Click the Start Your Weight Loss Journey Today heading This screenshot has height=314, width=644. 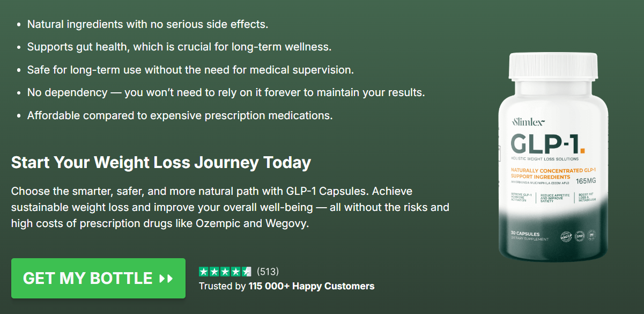click(x=161, y=162)
